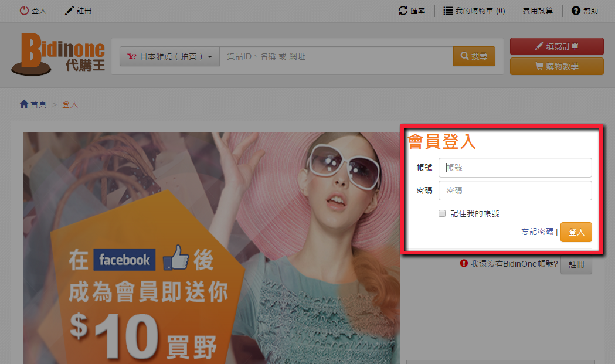615x364 pixels.
Task: Focus the 密碼 password input field
Action: pyautogui.click(x=515, y=190)
